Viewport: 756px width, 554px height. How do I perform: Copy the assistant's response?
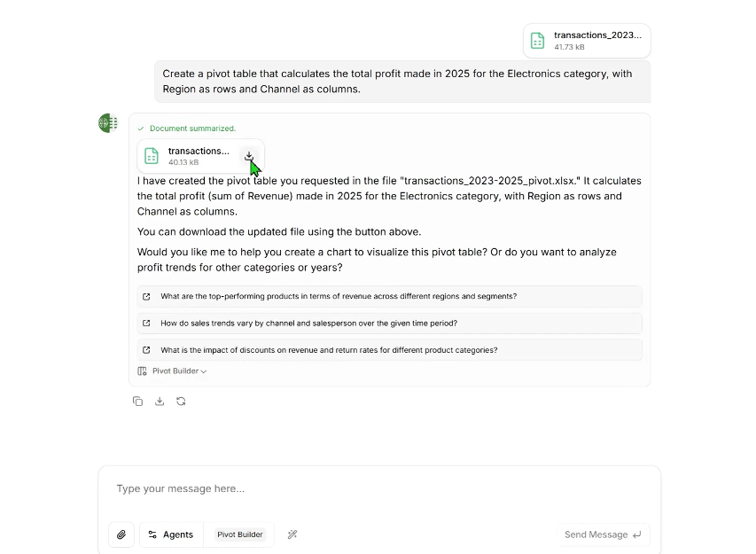point(138,401)
